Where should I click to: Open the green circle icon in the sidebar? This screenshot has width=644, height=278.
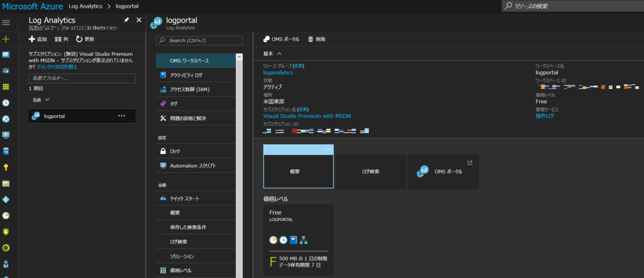[6, 248]
